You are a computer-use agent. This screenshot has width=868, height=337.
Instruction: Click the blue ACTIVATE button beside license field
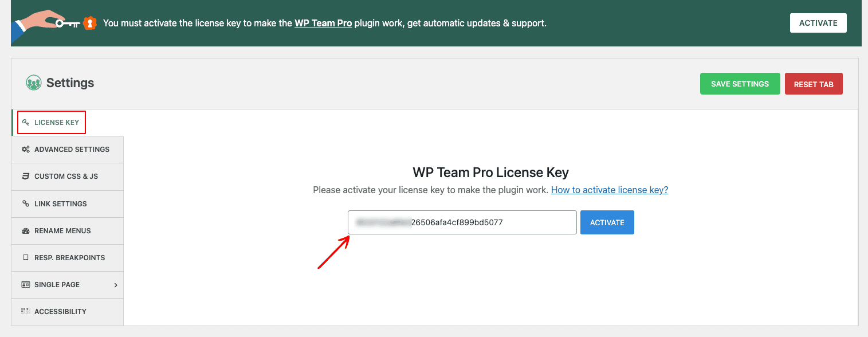click(x=607, y=222)
